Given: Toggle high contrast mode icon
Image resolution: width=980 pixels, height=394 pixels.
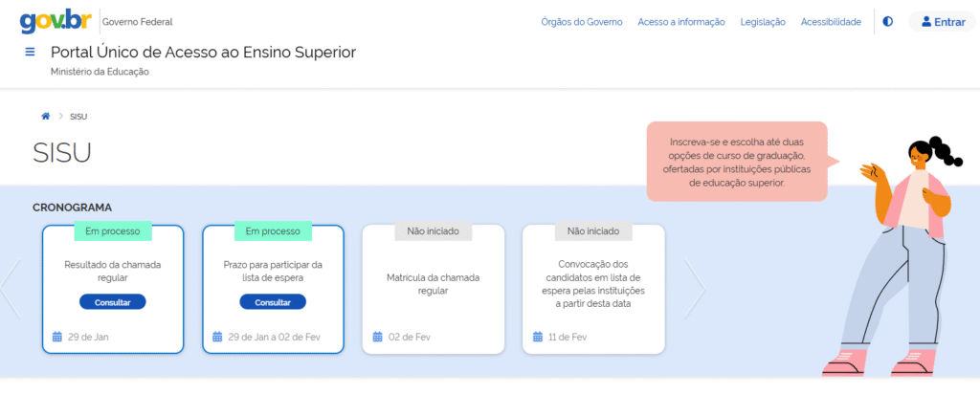Looking at the screenshot, I should tap(888, 21).
